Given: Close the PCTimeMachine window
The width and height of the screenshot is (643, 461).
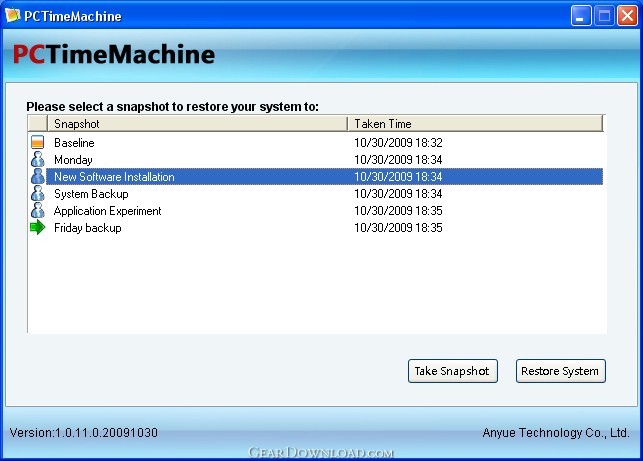Looking at the screenshot, I should click(627, 16).
